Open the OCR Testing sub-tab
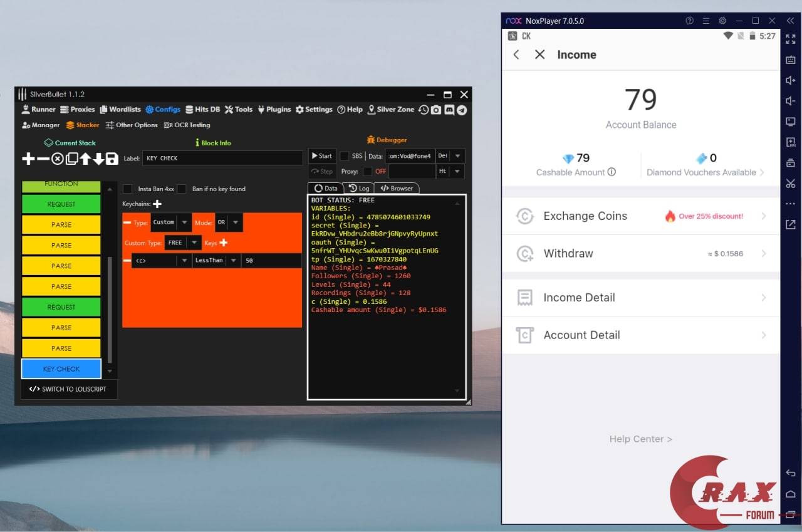Viewport: 802px width, 532px height. pyautogui.click(x=187, y=125)
